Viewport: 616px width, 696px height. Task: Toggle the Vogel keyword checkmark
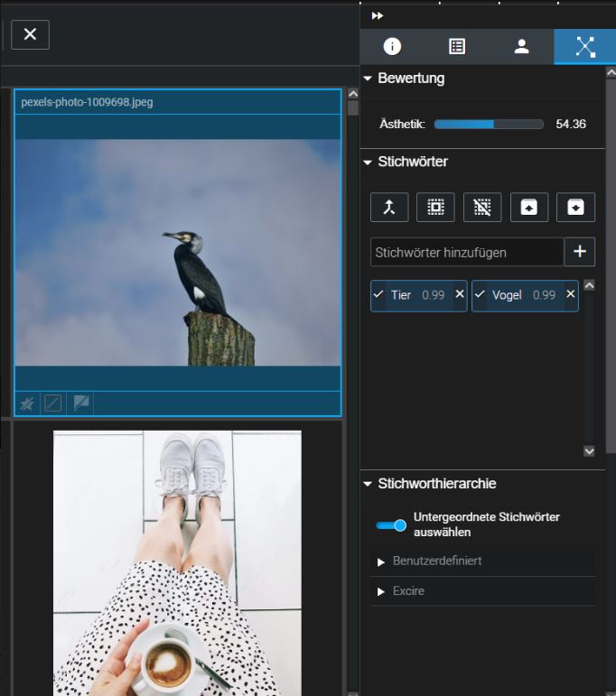tap(481, 295)
